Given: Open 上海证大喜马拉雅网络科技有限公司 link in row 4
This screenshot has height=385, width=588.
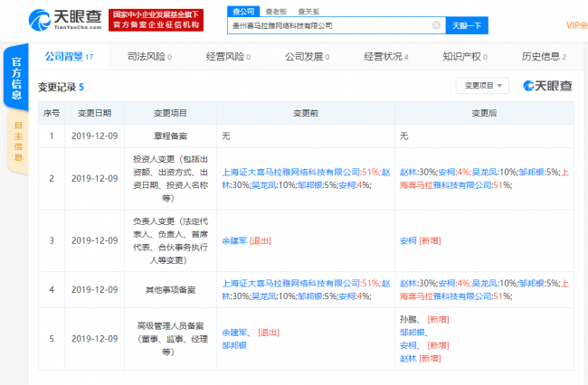Looking at the screenshot, I should tap(291, 284).
